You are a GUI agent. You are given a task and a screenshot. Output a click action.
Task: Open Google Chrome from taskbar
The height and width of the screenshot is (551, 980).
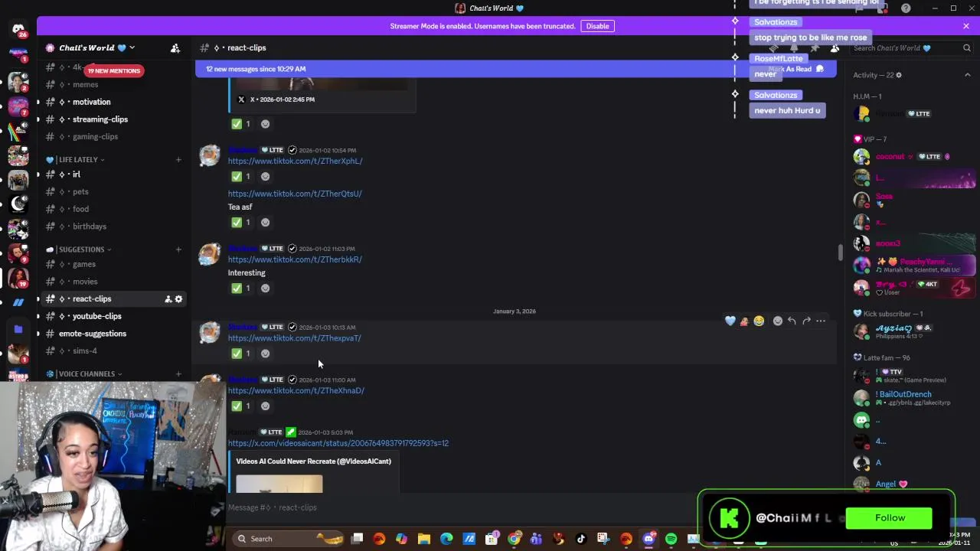(514, 539)
